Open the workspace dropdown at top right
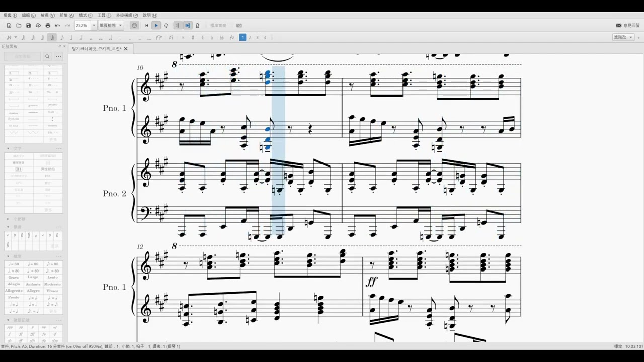Viewport: 644px width, 362px height. 623,37
